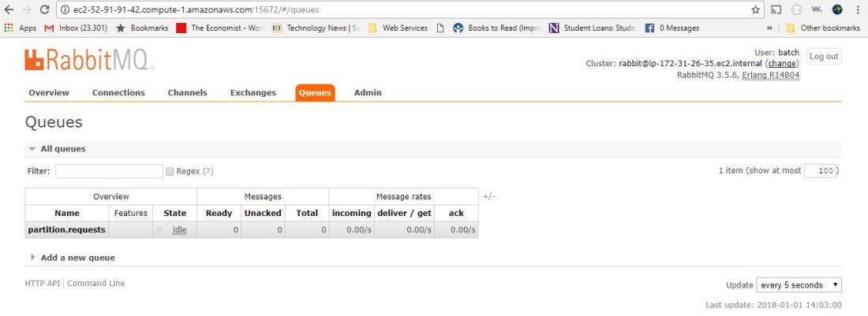Screen dimensions: 868x316
Task: Focus the Filter text field
Action: pos(109,171)
